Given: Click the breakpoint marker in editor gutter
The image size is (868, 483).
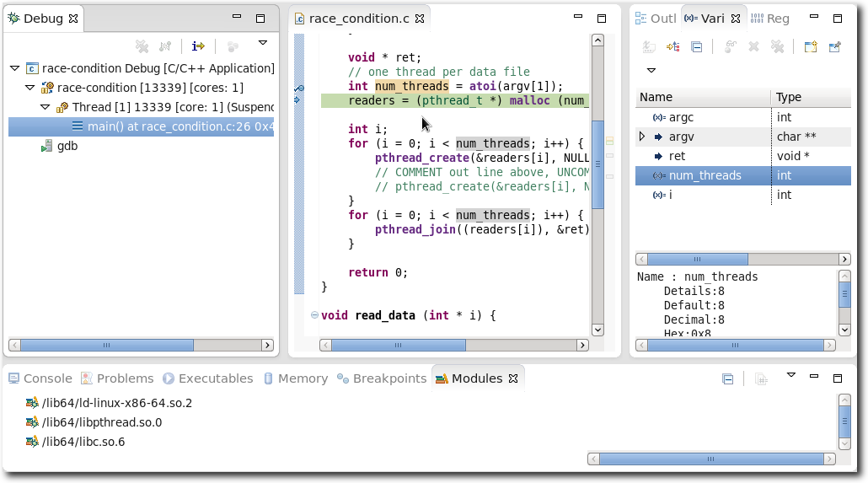Looking at the screenshot, I should point(298,88).
